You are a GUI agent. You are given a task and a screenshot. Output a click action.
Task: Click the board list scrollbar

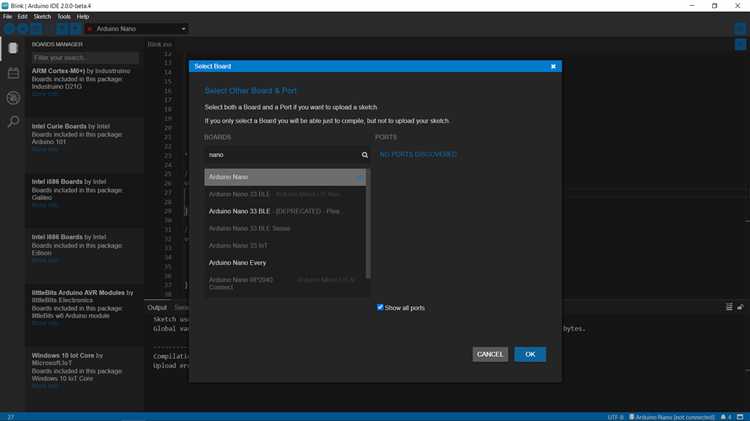click(x=368, y=224)
